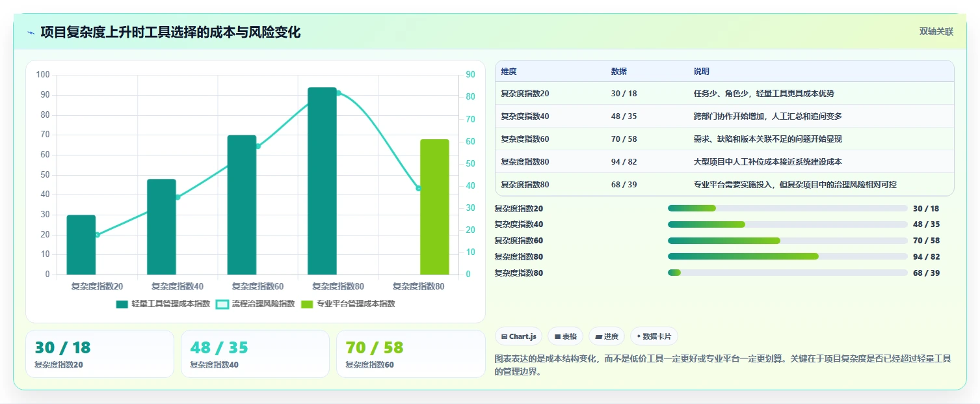Click table cell 跨部门协作开始增加，人工汇总和追问变多
Screen dimensions: 980x404
768,116
